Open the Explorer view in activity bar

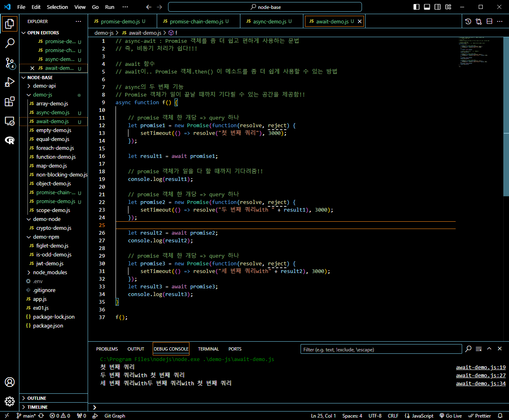[x=10, y=24]
